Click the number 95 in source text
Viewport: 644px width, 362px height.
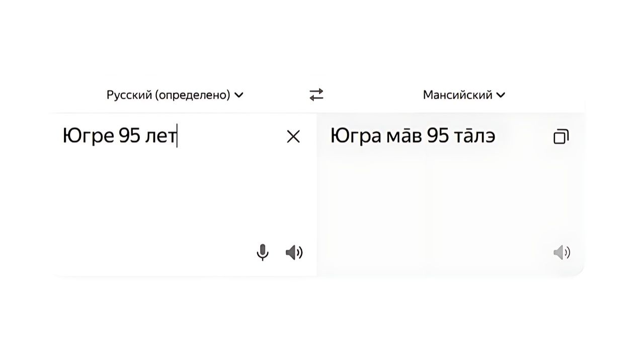129,136
